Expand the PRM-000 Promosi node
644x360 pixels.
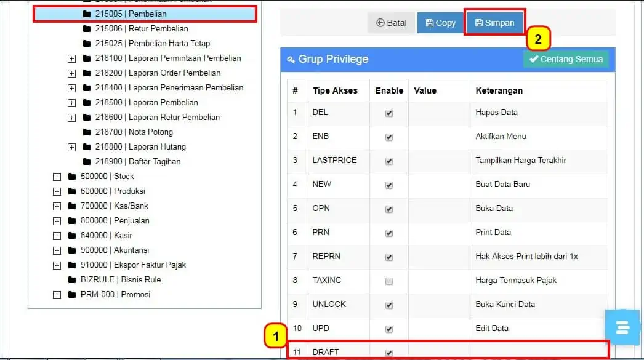(57, 295)
